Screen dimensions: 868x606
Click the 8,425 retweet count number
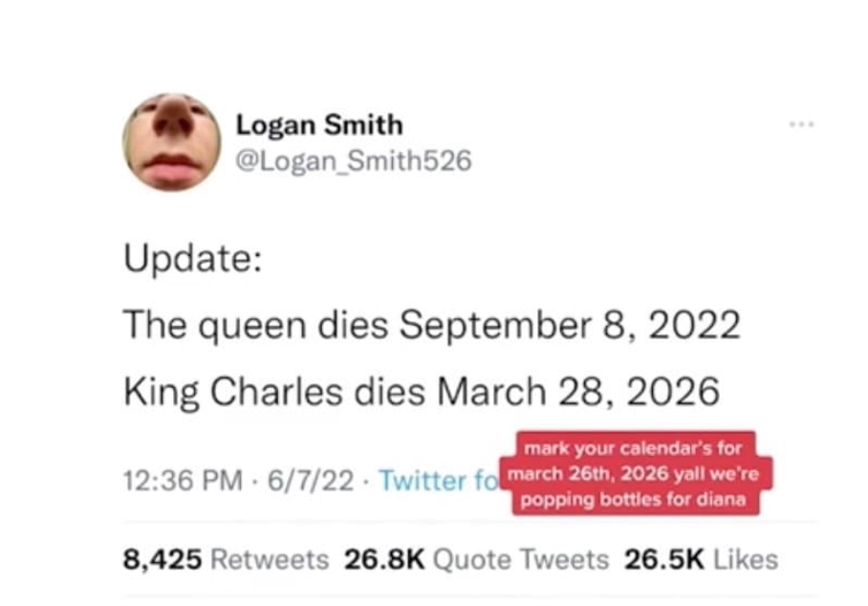(163, 559)
